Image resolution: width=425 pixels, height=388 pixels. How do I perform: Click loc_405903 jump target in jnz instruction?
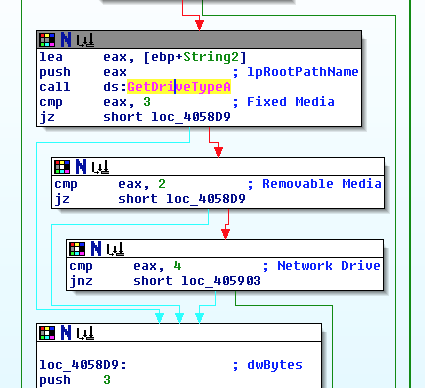221,281
